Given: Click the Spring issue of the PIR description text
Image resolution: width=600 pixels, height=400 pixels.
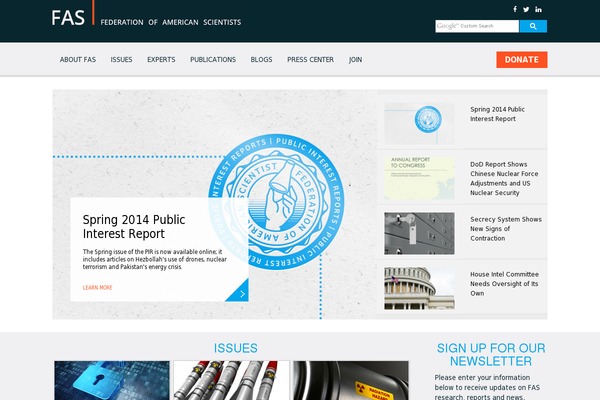Looking at the screenshot, I should click(155, 259).
